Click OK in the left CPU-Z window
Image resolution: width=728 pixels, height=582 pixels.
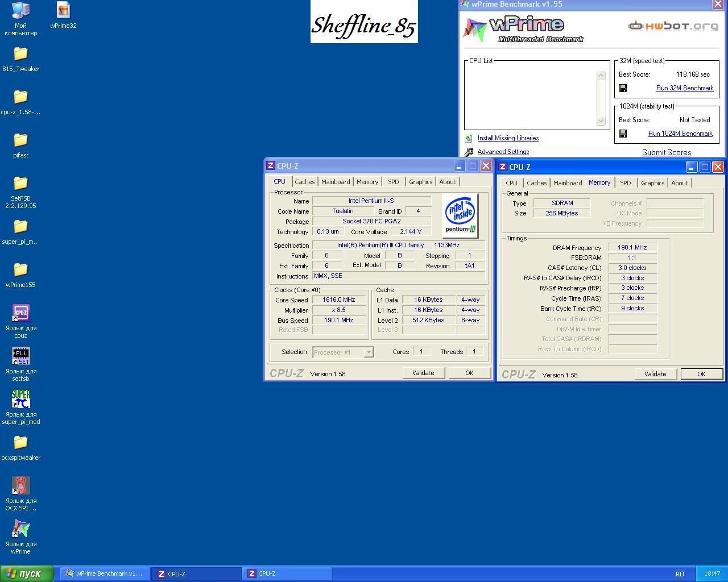[469, 373]
